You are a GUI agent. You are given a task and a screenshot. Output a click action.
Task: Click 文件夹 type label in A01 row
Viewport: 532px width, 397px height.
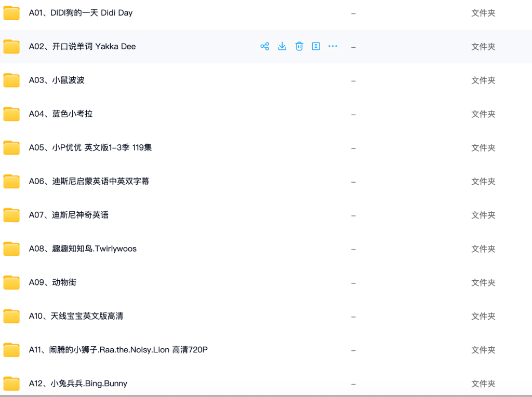click(483, 13)
